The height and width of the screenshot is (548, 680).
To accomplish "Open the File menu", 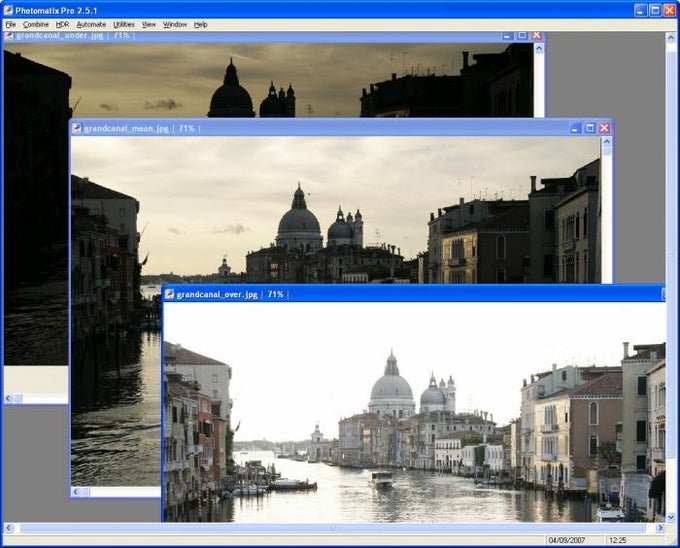I will click(x=10, y=24).
